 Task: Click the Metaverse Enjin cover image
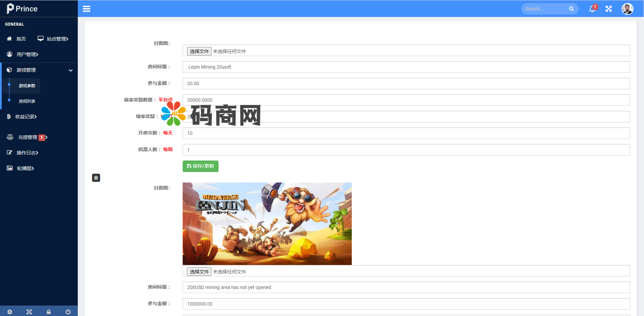267,224
